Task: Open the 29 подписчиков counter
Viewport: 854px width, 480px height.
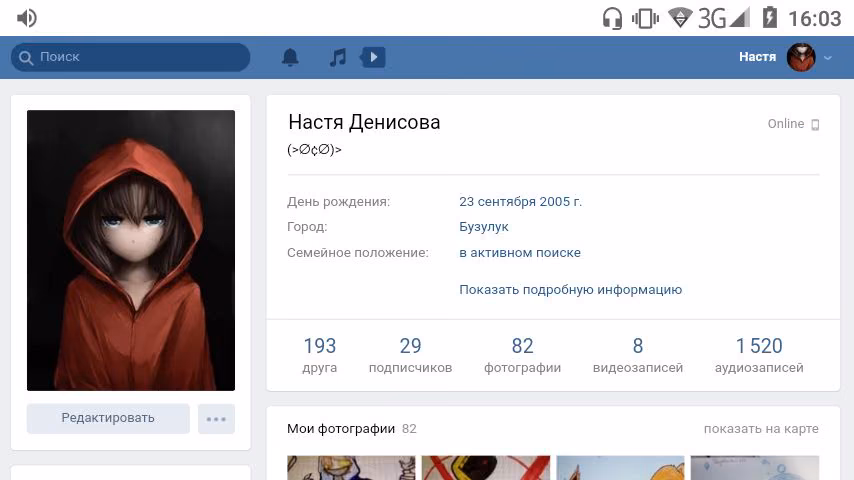Action: (410, 355)
